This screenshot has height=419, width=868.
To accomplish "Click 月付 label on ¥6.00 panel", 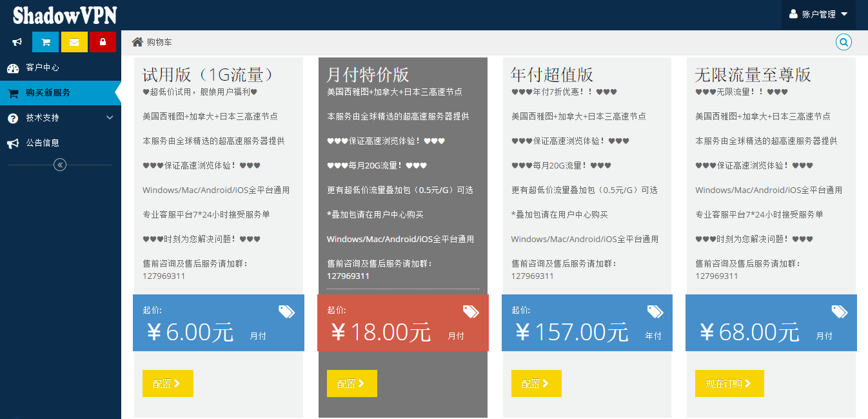I will [x=258, y=336].
